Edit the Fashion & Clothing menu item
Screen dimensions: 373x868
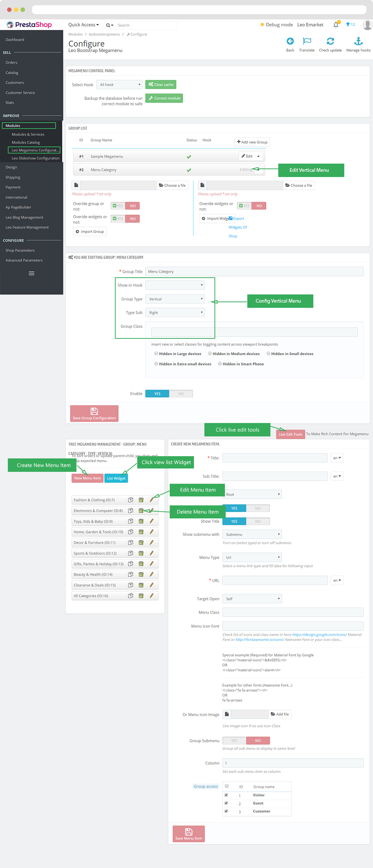[x=151, y=500]
